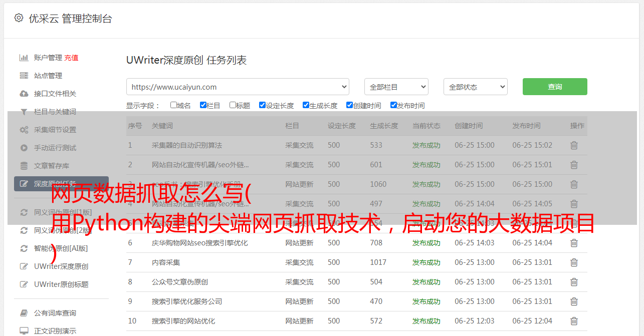Click the cloud upload icon for 接口文件相关

click(24, 94)
